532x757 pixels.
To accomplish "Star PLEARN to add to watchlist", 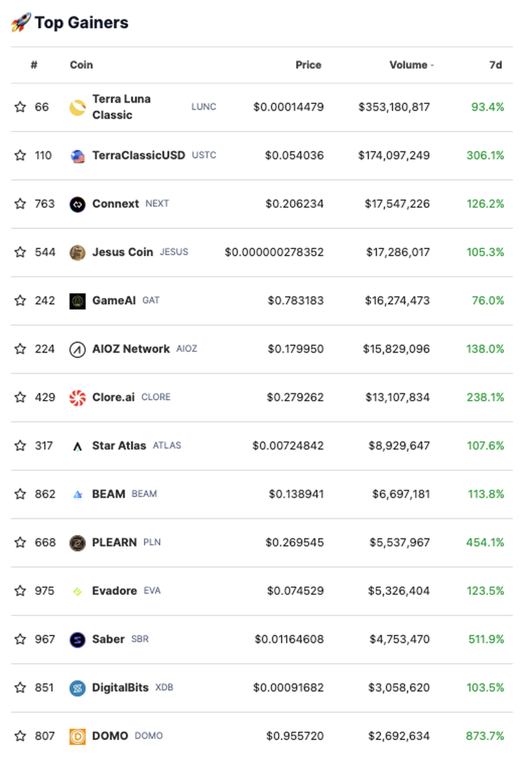I will 20,542.
